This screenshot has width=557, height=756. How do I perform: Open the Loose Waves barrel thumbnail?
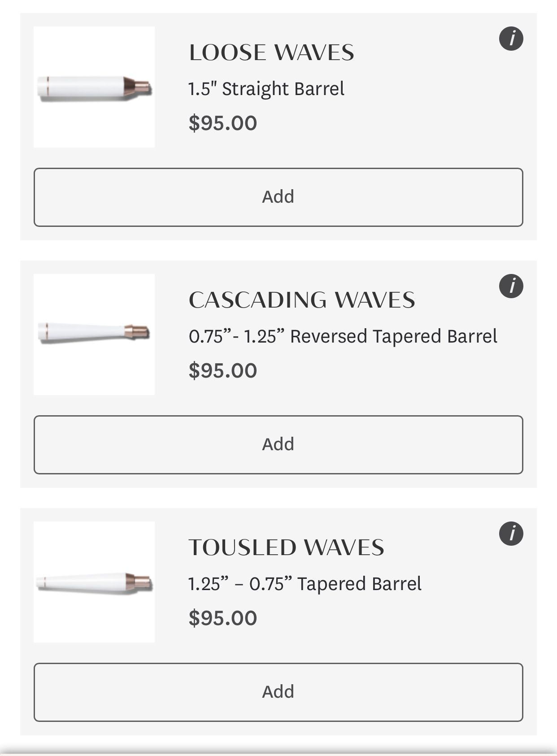click(x=94, y=87)
